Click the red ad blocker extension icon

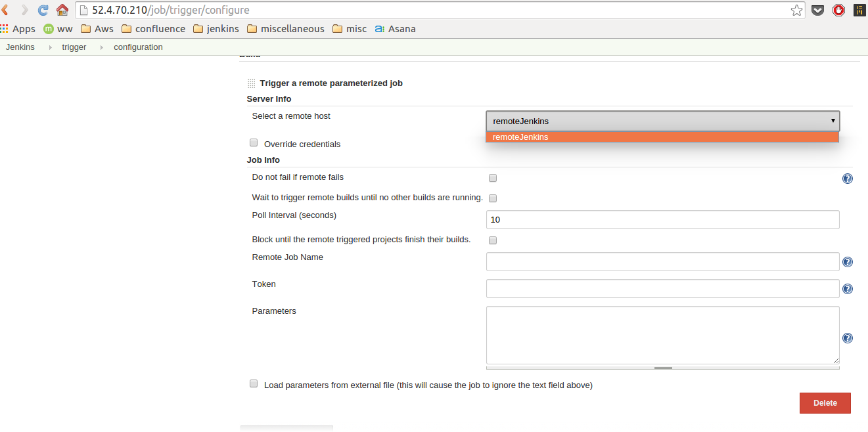coord(838,10)
